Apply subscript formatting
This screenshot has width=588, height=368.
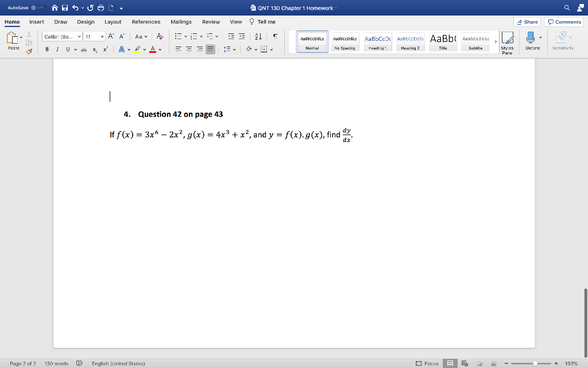[x=95, y=49]
